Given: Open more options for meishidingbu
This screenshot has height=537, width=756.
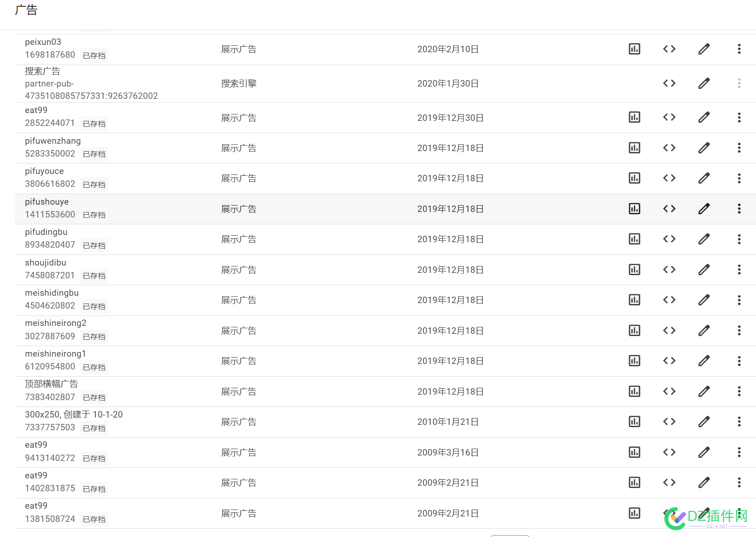Looking at the screenshot, I should coord(739,300).
